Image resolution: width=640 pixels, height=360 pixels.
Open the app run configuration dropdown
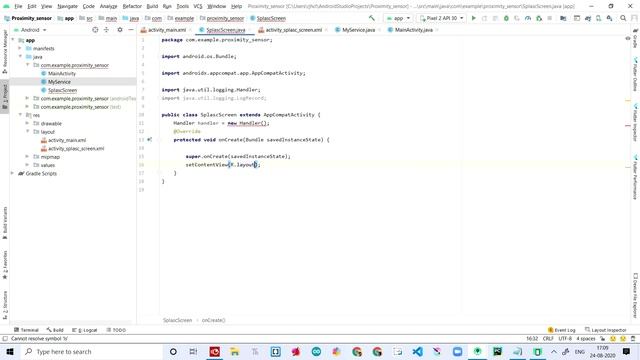(398, 18)
